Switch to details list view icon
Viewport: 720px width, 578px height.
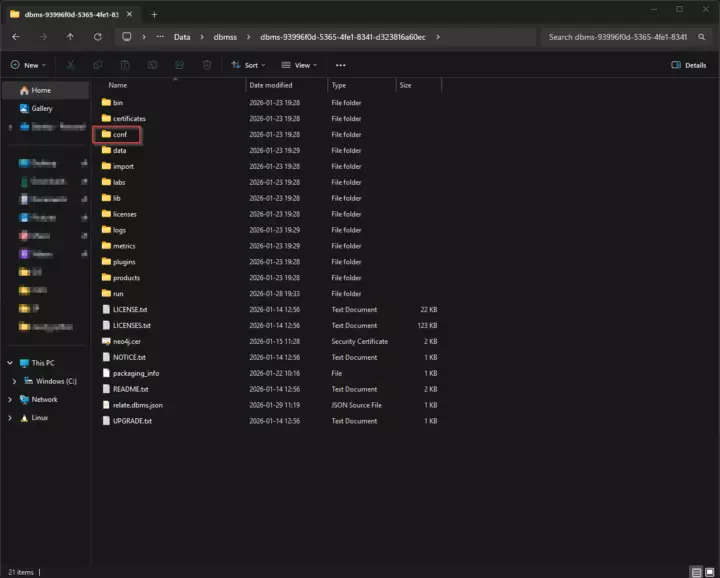point(696,572)
